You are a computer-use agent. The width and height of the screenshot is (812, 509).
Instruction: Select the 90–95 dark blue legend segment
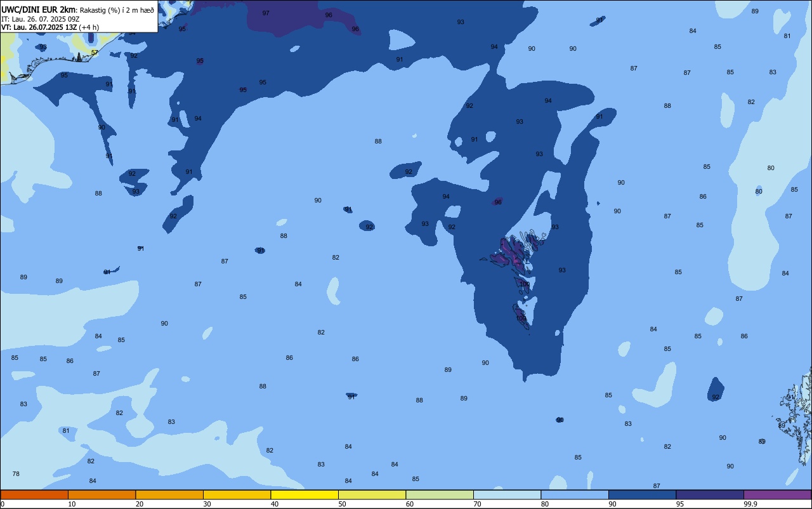tap(642, 494)
